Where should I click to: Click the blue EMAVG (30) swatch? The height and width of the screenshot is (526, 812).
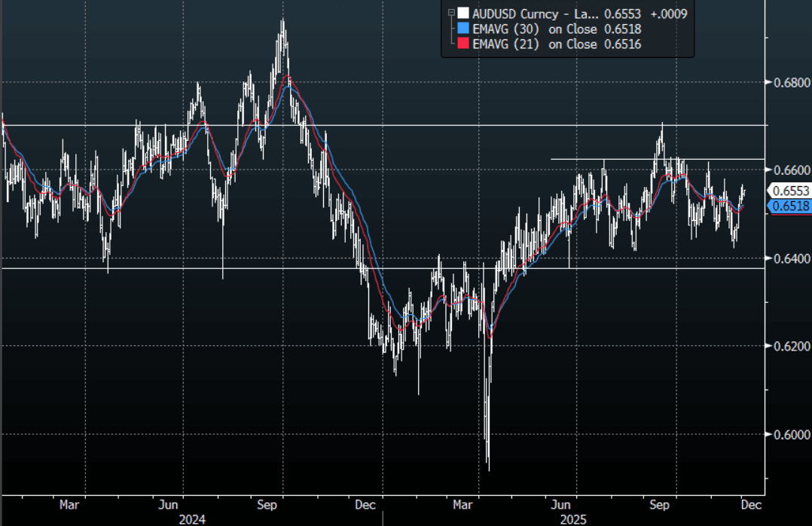[462, 29]
